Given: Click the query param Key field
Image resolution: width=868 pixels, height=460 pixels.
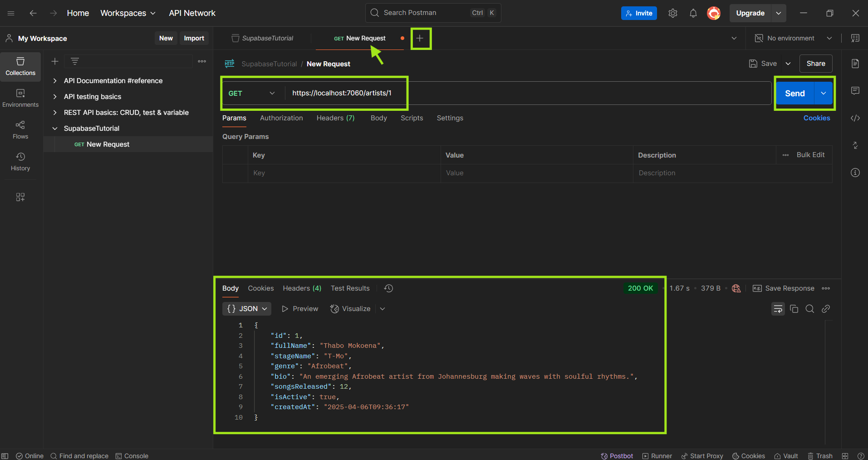Looking at the screenshot, I should pyautogui.click(x=344, y=173).
